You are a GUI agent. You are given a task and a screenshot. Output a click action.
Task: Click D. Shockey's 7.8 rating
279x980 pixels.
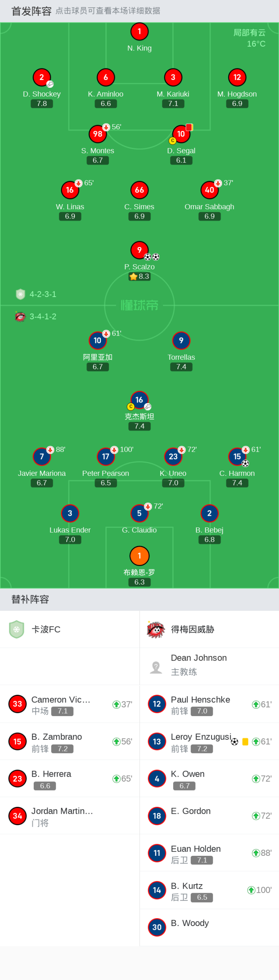42,104
